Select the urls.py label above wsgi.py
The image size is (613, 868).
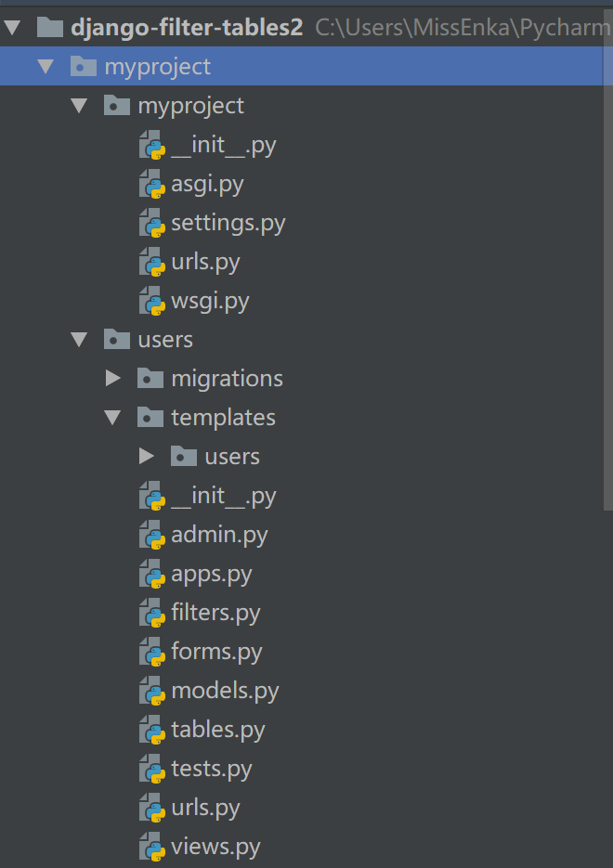click(205, 263)
